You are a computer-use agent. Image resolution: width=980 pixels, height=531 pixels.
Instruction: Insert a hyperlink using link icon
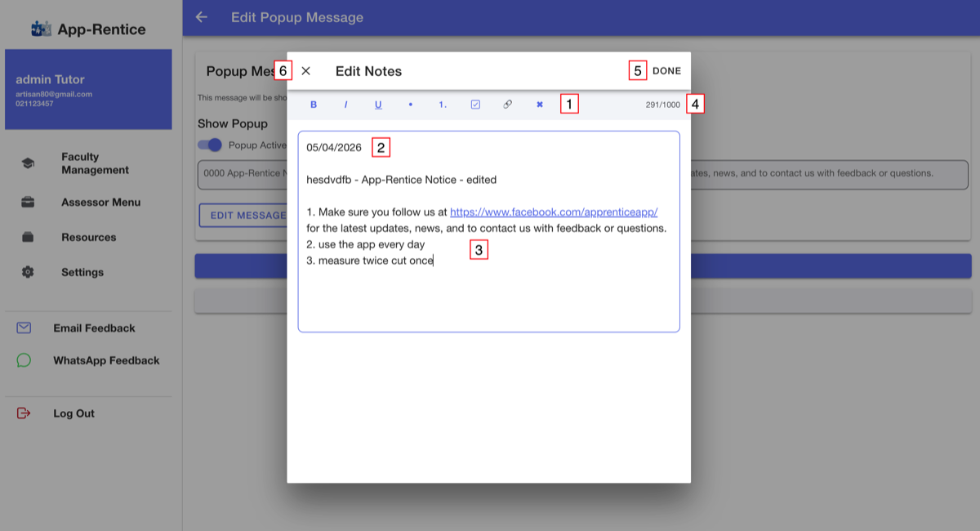[x=507, y=105]
